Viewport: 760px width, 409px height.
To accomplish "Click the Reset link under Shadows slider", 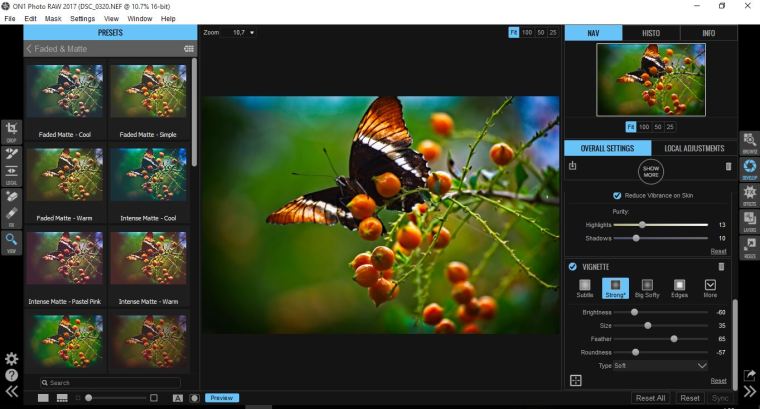I will click(718, 251).
